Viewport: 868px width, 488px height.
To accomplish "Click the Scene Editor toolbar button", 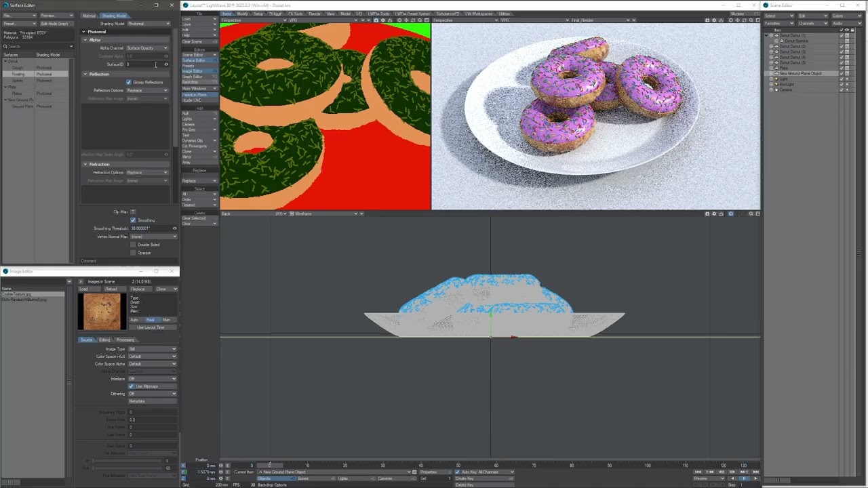I will pyautogui.click(x=199, y=55).
